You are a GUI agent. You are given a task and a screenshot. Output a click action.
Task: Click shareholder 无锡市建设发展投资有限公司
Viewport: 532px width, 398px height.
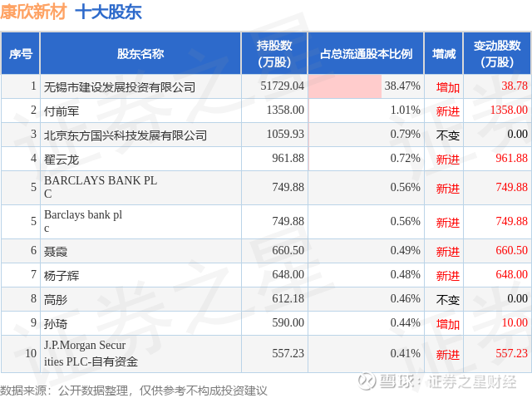coord(120,87)
